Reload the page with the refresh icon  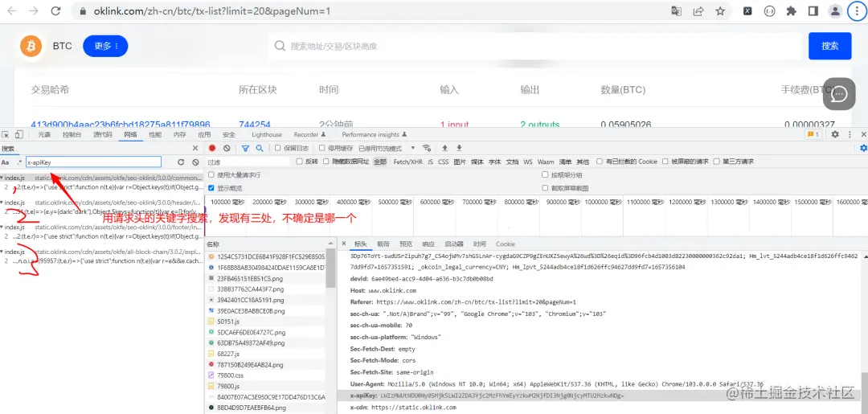pos(55,10)
